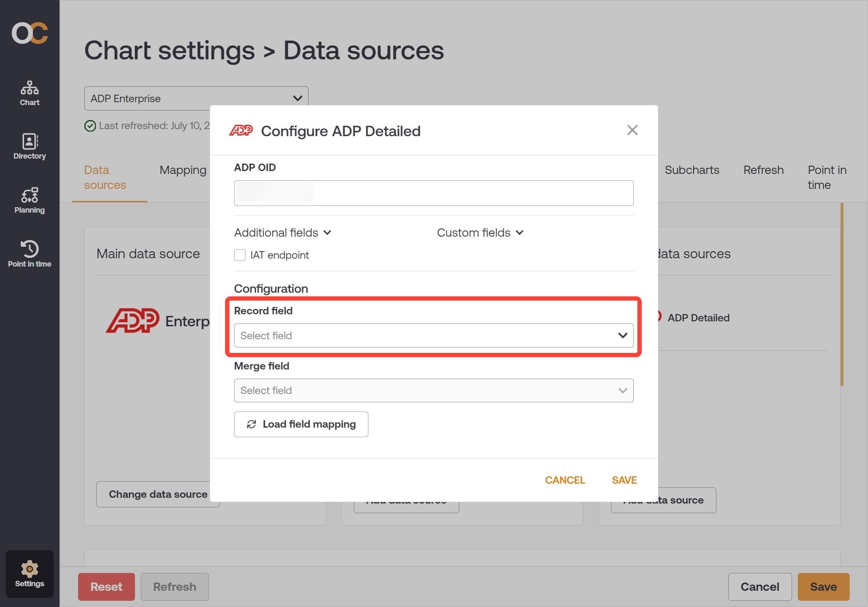Viewport: 868px width, 607px height.
Task: Enable the IAT endpoint checkbox
Action: click(240, 255)
